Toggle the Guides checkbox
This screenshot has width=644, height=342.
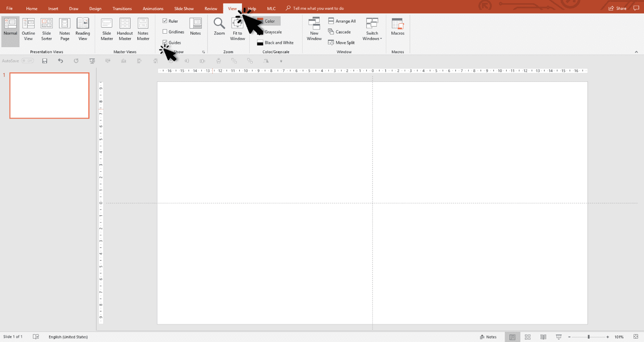[165, 42]
